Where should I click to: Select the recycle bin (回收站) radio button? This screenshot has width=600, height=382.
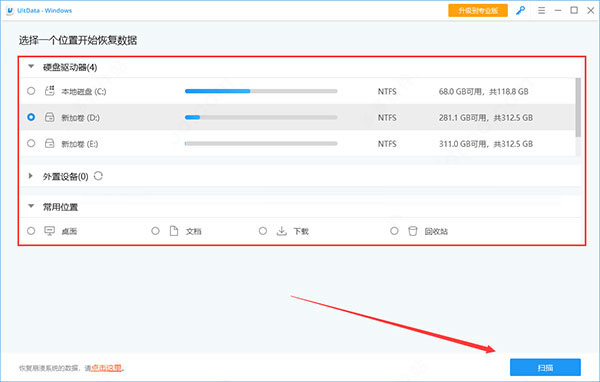394,231
